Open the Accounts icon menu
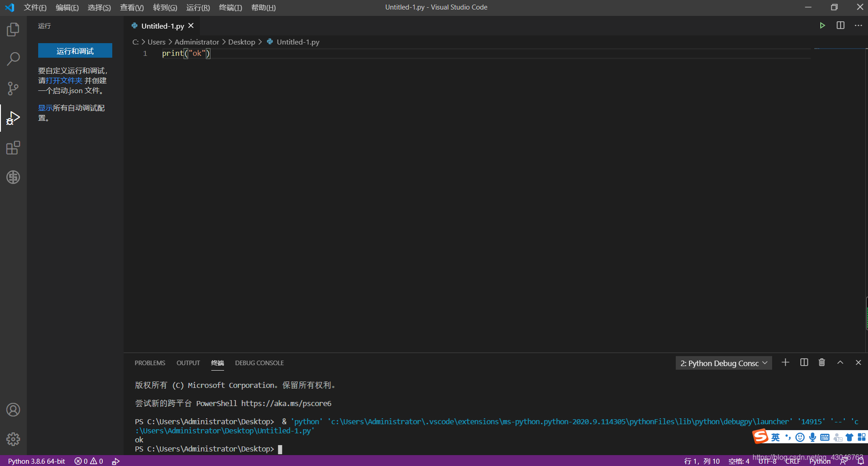This screenshot has height=466, width=868. (13, 410)
